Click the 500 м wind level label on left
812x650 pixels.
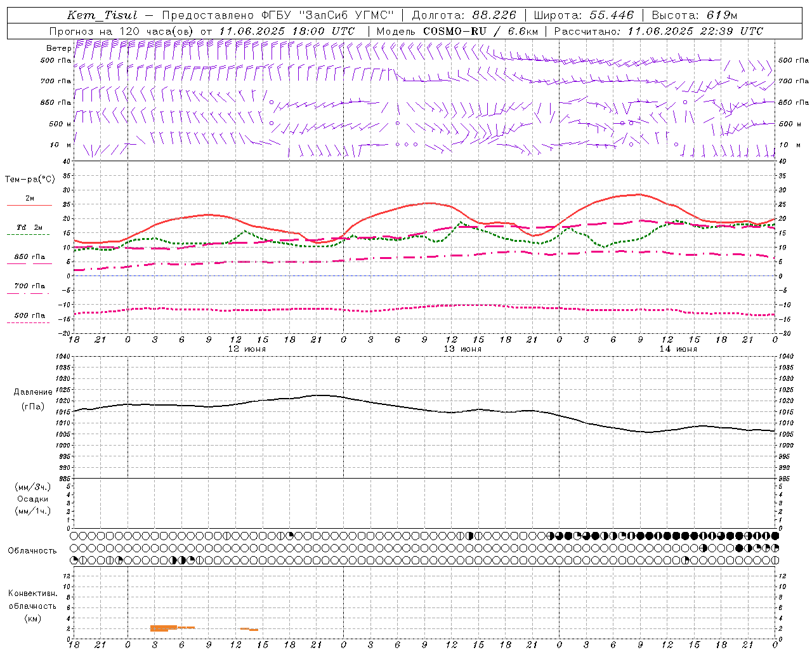pos(60,124)
